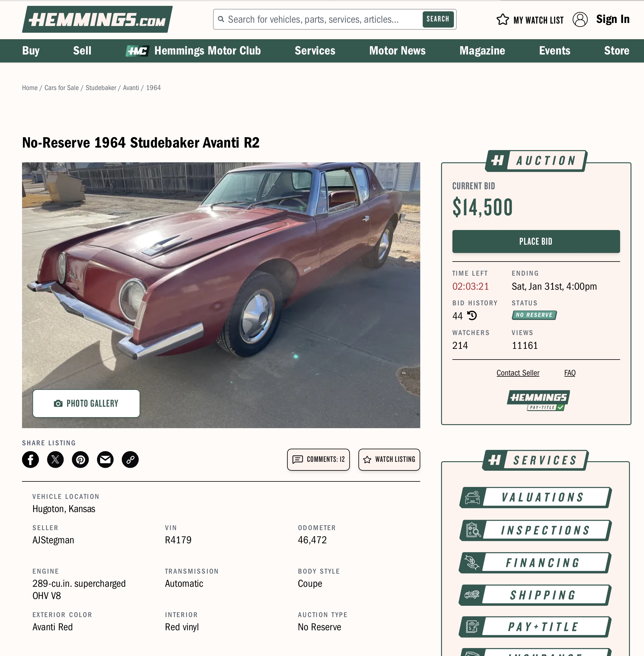Image resolution: width=644 pixels, height=656 pixels.
Task: Open the Services nav menu
Action: coord(315,51)
